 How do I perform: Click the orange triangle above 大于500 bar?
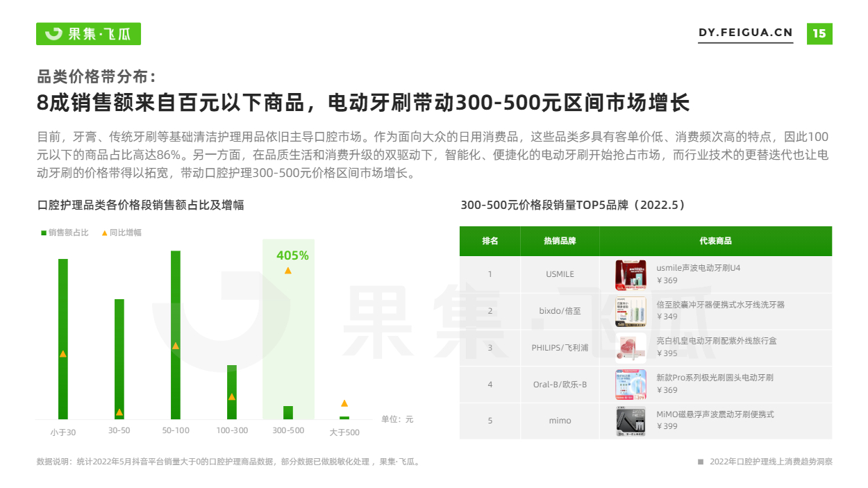click(x=344, y=403)
